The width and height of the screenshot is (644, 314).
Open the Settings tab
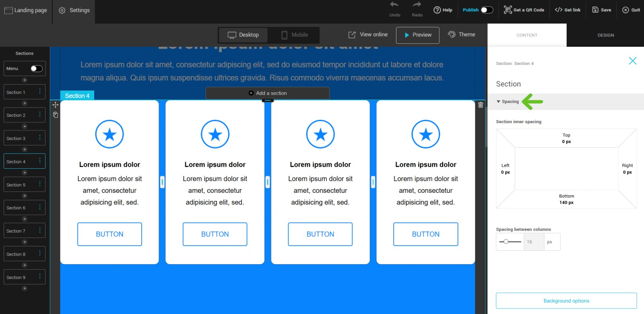[x=74, y=10]
